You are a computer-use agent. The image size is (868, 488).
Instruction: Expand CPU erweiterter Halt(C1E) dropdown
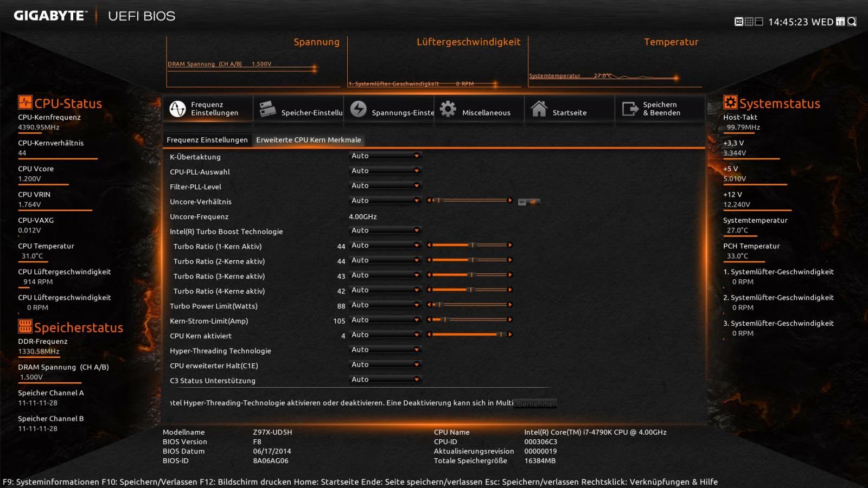click(385, 365)
